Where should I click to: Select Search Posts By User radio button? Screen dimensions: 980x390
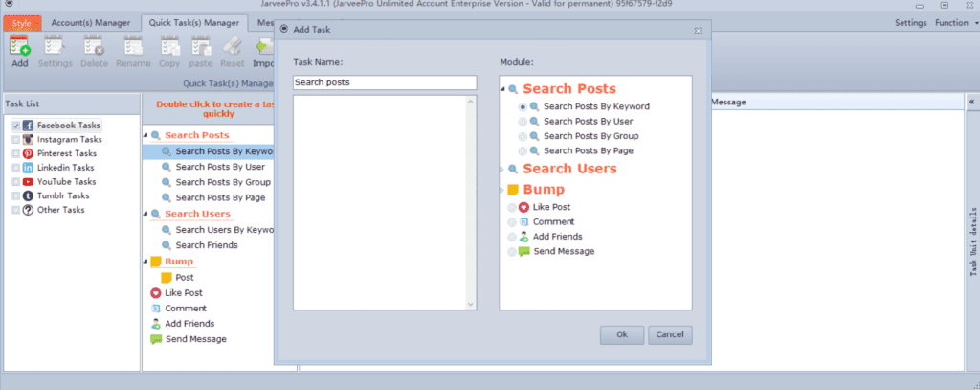(523, 122)
